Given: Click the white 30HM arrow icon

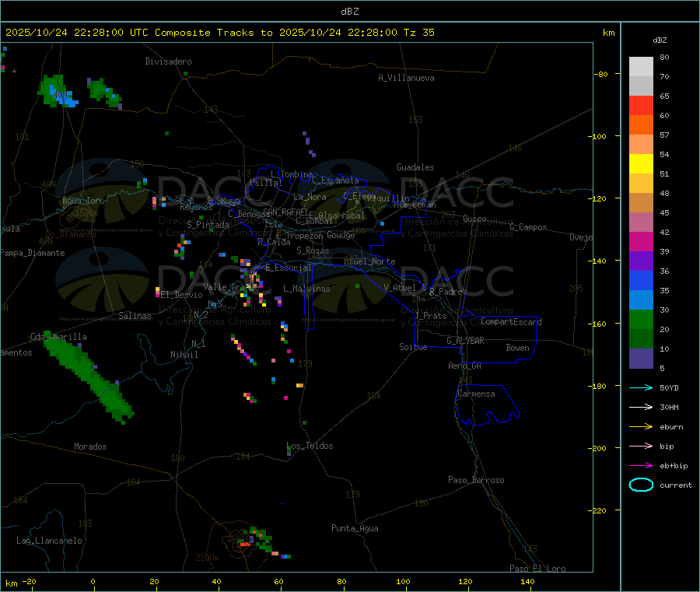Looking at the screenshot, I should [641, 407].
